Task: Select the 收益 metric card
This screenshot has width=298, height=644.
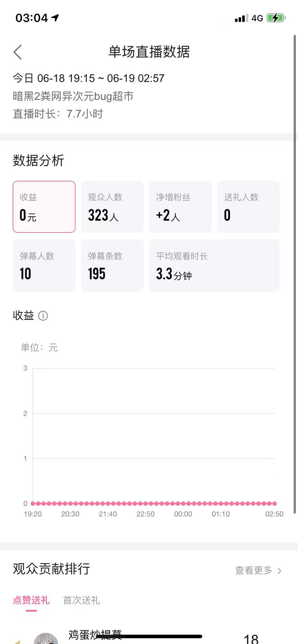Action: pos(44,207)
